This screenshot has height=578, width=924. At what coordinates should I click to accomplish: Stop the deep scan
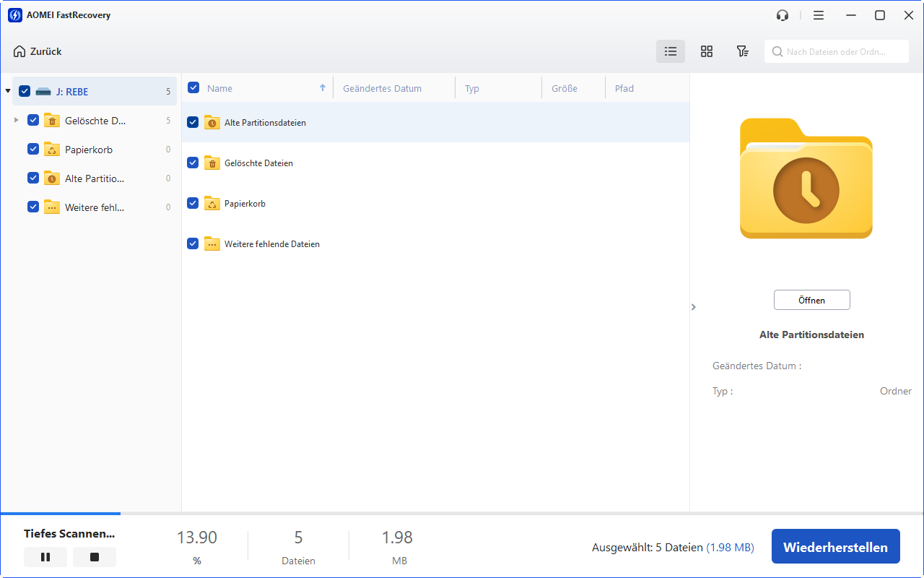click(x=95, y=557)
